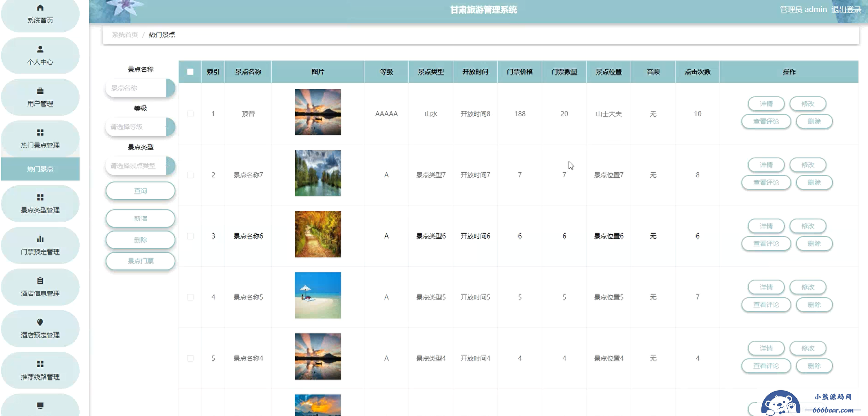Check the row checkbox for 景点名称6
Image resolution: width=868 pixels, height=416 pixels.
click(190, 236)
